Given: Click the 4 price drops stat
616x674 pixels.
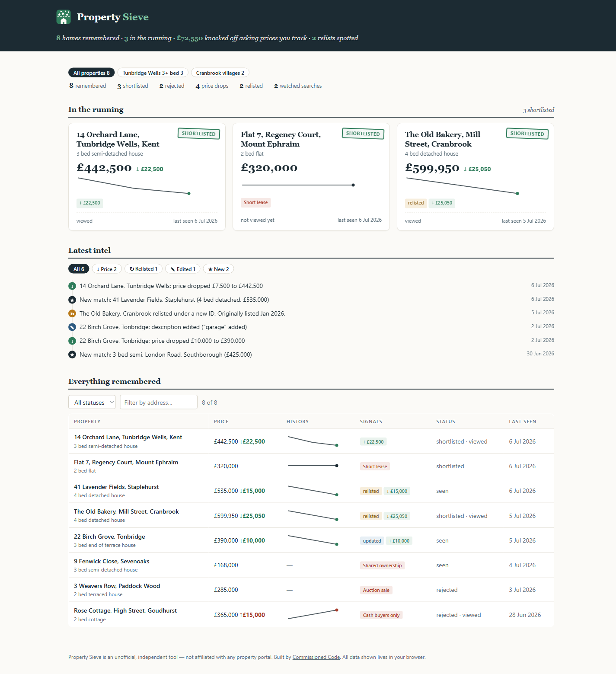Looking at the screenshot, I should coord(212,86).
